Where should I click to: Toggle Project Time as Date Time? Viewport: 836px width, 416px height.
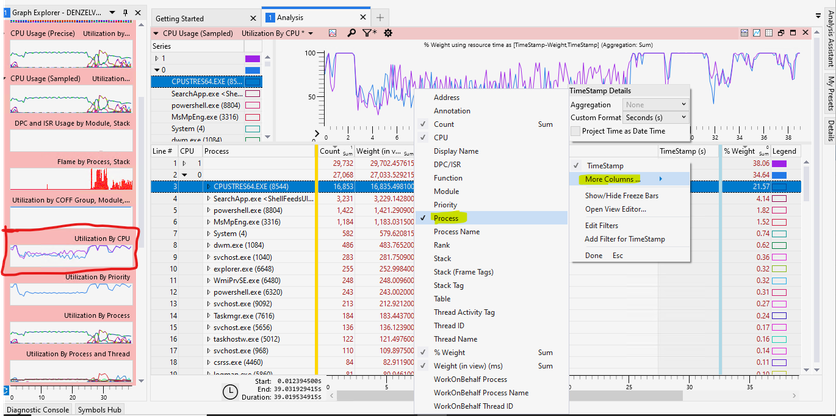[x=575, y=131]
